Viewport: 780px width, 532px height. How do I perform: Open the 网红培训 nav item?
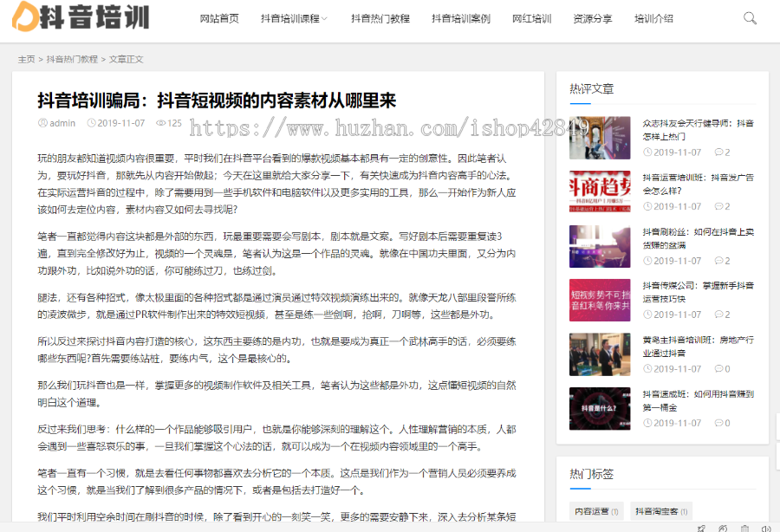click(x=532, y=19)
